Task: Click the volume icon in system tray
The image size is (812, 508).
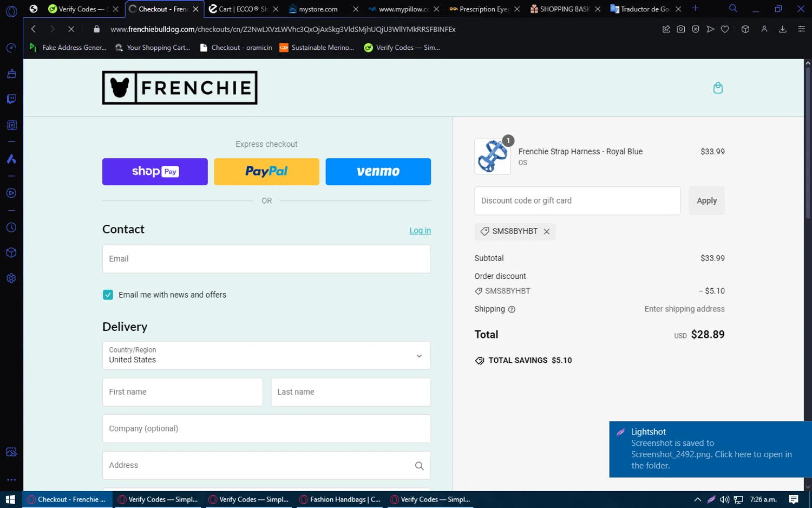Action: click(724, 499)
